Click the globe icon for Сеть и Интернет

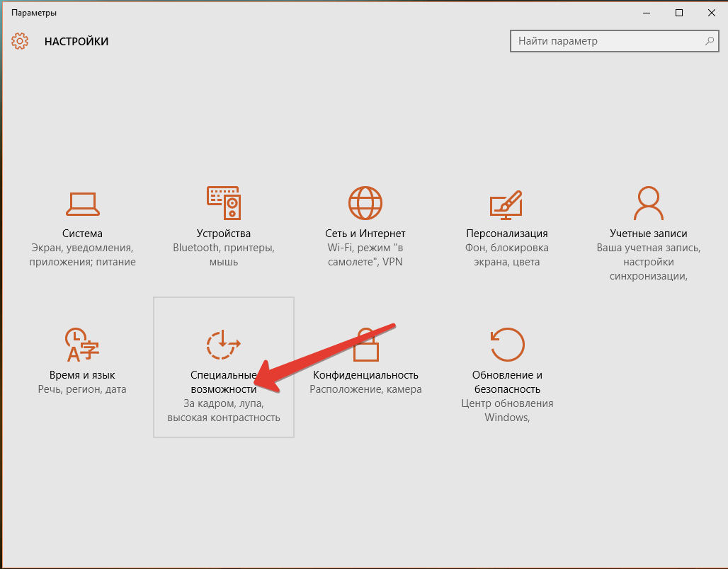[365, 204]
